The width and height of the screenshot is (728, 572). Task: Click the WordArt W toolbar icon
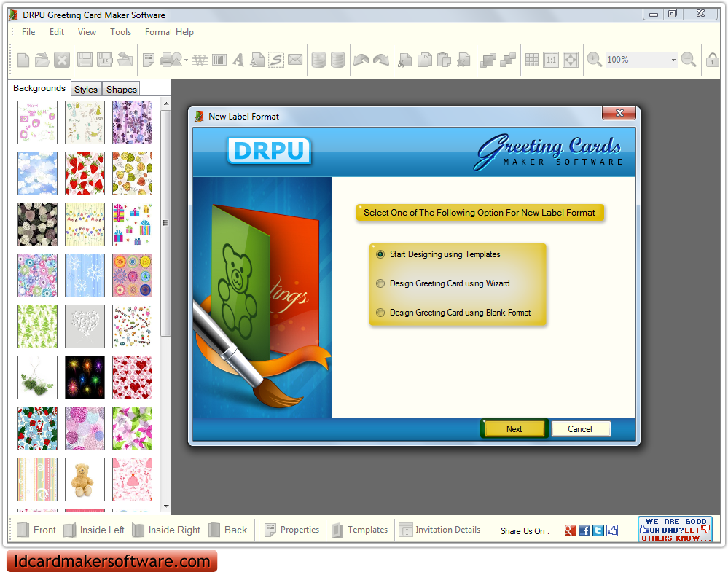tap(200, 60)
